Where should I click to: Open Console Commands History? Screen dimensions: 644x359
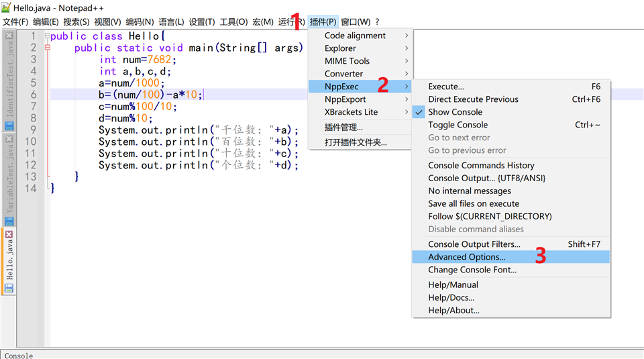[x=511, y=166]
